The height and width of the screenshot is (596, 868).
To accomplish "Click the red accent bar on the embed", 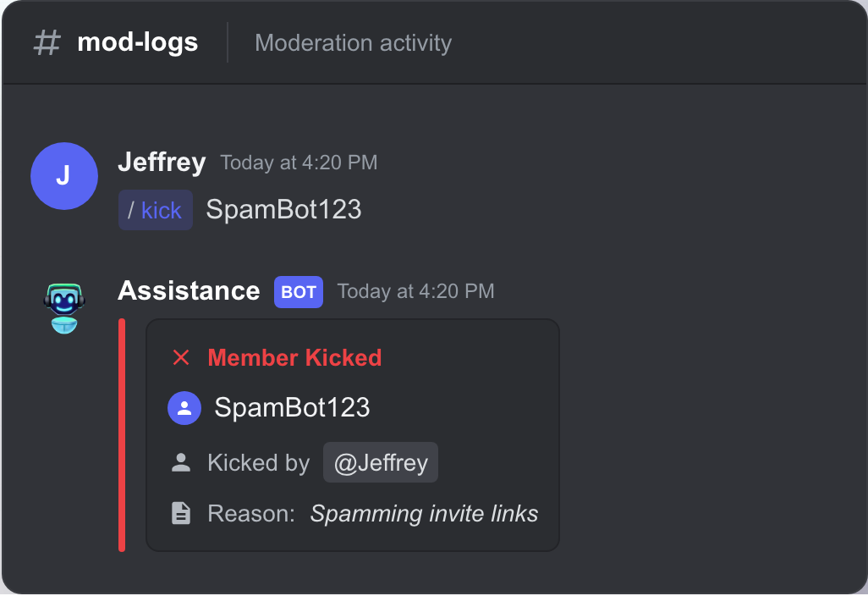I will click(122, 434).
